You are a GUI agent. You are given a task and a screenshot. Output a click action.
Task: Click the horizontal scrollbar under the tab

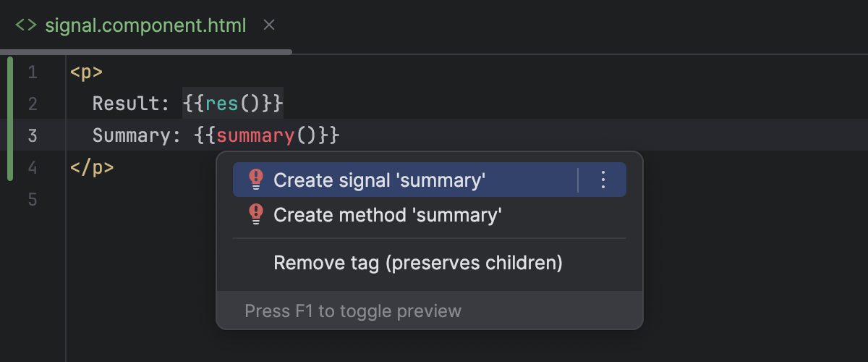tap(146, 52)
